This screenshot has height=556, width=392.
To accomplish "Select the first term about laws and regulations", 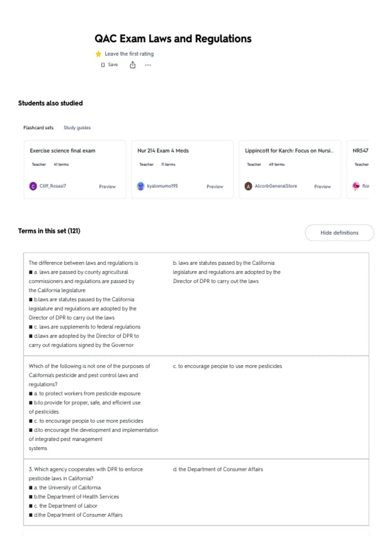I will [x=196, y=304].
